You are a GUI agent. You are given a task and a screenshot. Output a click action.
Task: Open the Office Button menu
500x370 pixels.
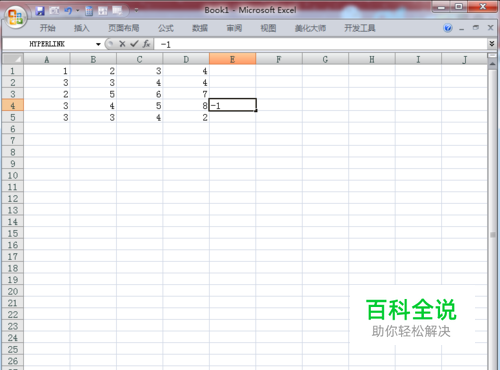pos(15,17)
